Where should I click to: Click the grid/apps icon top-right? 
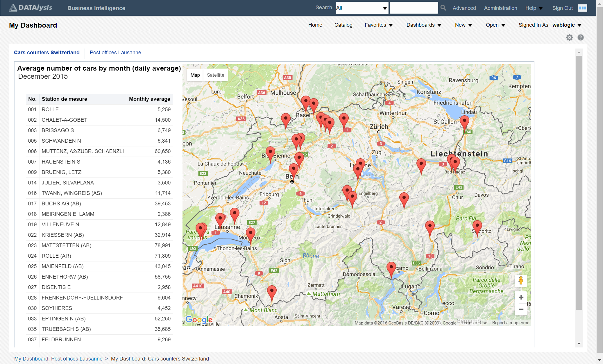coord(582,8)
